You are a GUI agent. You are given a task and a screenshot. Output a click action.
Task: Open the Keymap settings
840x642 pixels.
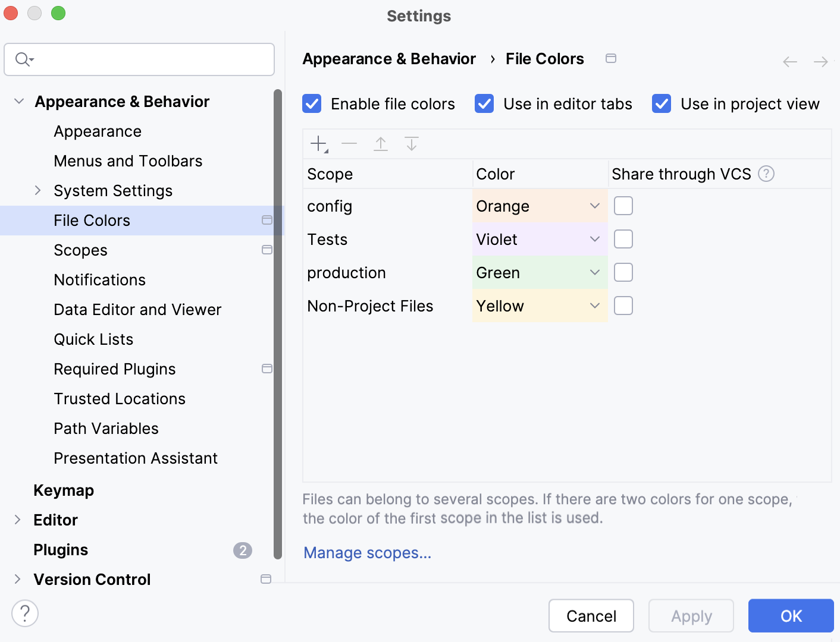point(64,490)
